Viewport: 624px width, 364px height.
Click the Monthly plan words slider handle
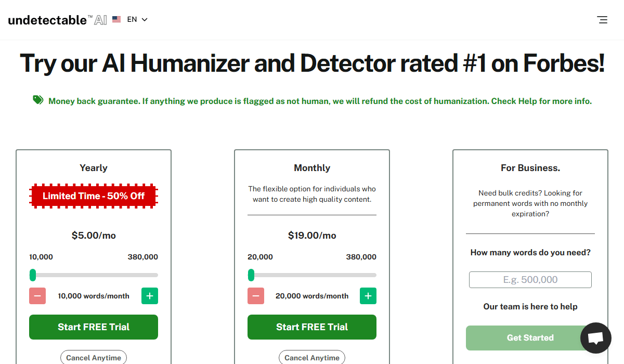[x=251, y=275]
